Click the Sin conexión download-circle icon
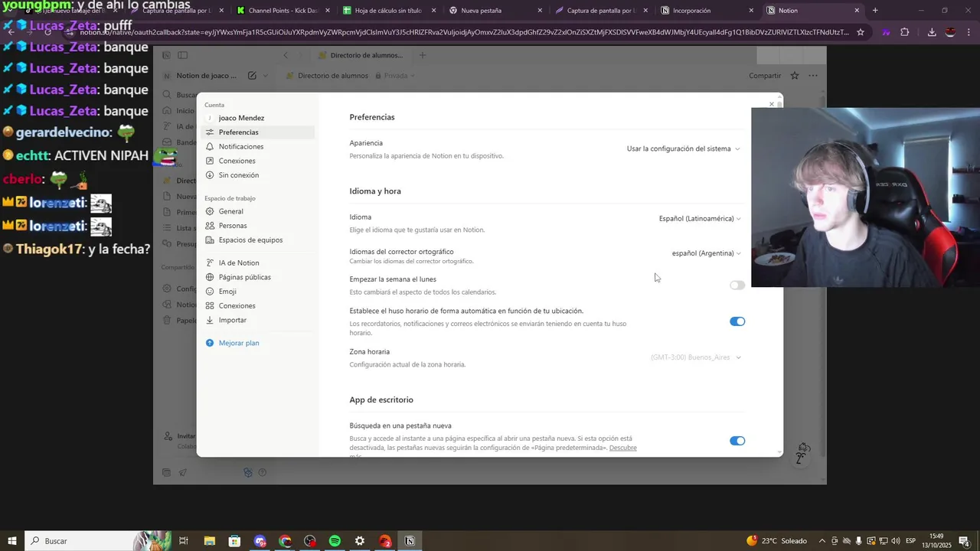The width and height of the screenshot is (980, 551). [210, 175]
